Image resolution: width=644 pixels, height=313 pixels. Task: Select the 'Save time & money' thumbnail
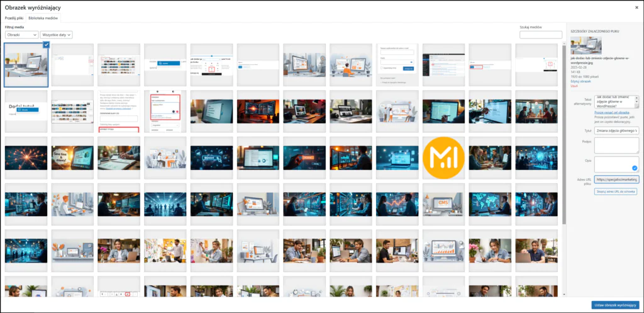point(72,155)
